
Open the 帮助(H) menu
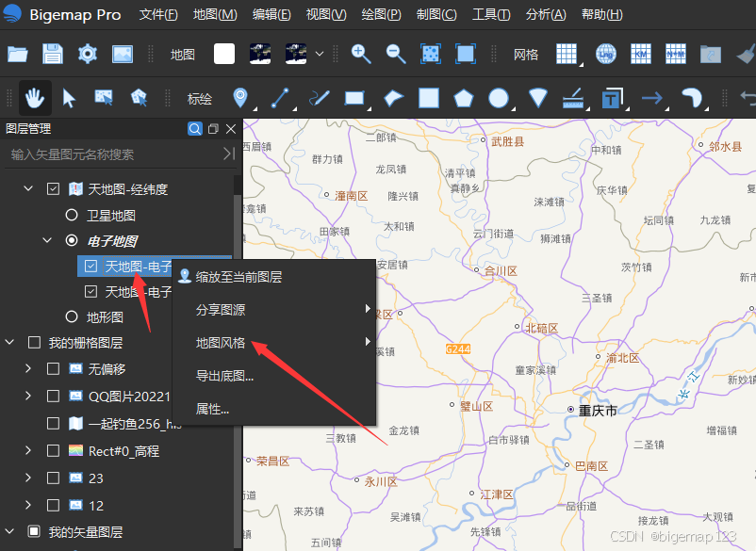click(x=601, y=15)
